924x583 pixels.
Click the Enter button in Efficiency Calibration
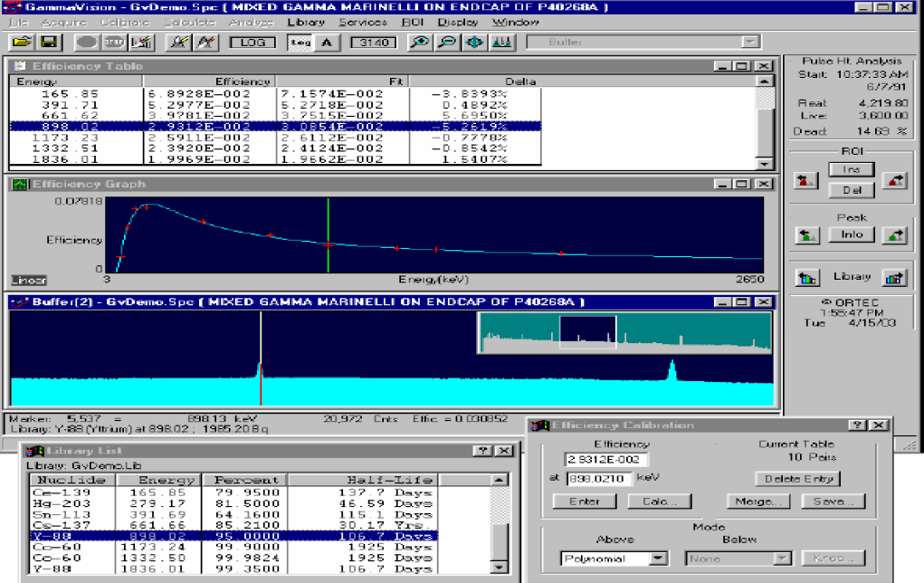584,501
